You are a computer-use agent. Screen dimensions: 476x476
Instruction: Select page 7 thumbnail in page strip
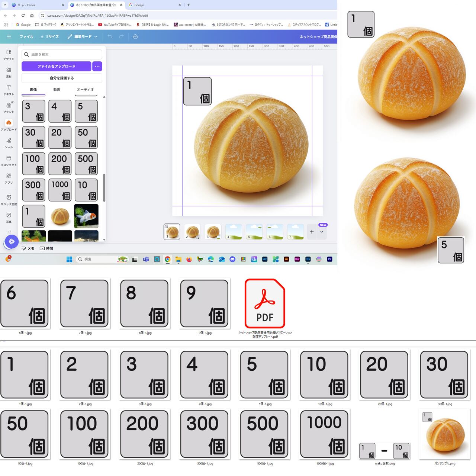(295, 232)
